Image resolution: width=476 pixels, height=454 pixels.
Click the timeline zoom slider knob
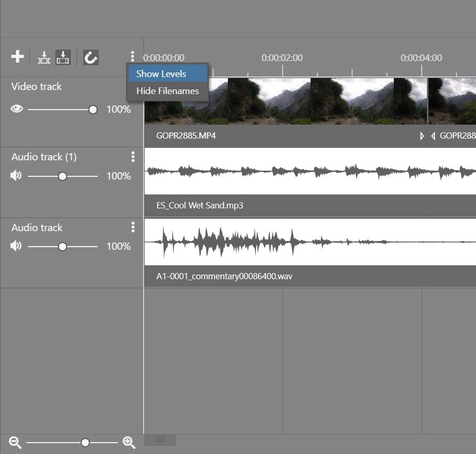[85, 443]
